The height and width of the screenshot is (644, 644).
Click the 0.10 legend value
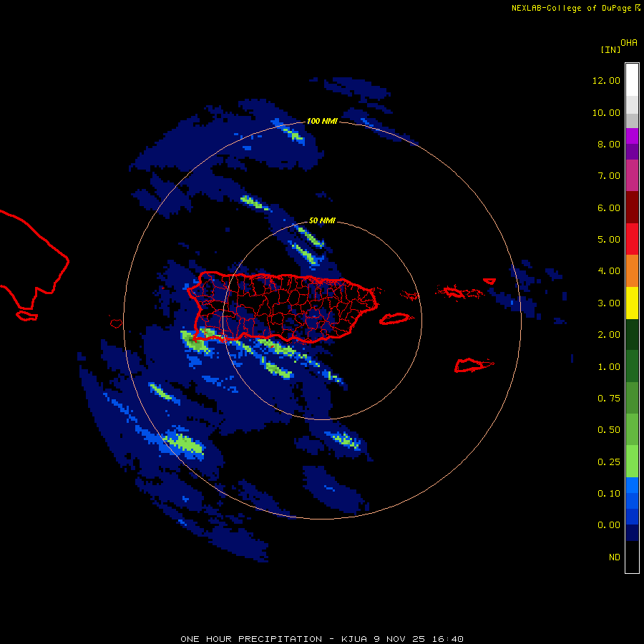coord(609,494)
